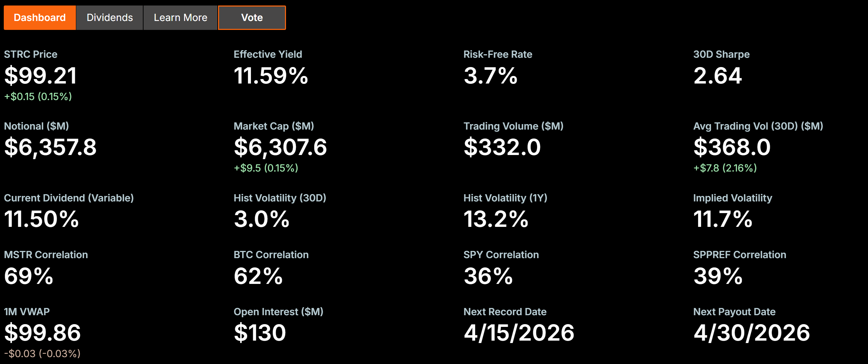Screen dimensions: 868x364
Task: Click the Vote button
Action: coord(252,18)
